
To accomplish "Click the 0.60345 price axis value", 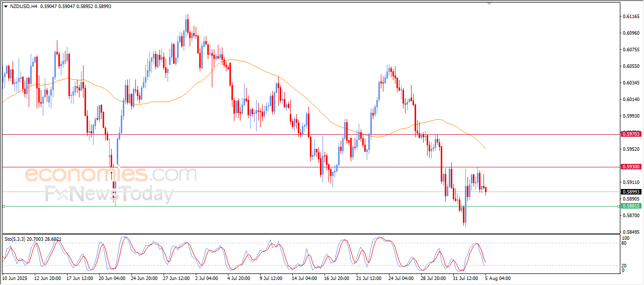I will click(x=631, y=83).
